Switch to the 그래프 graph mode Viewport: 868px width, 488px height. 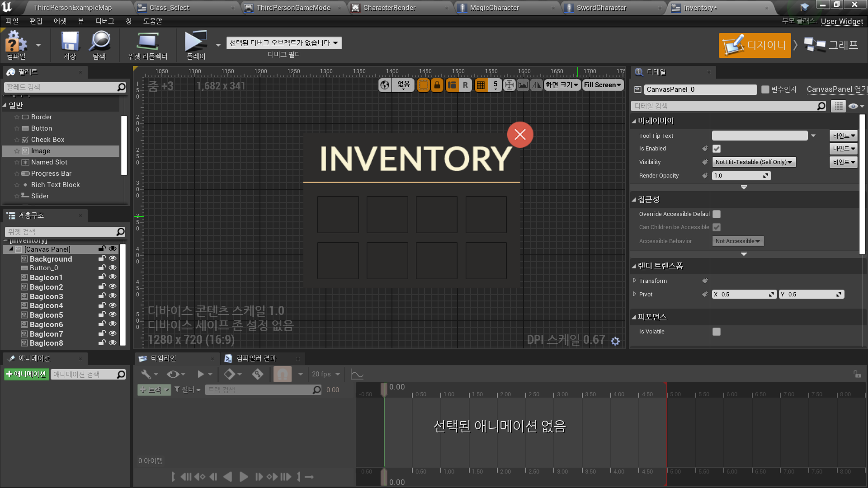pos(832,45)
